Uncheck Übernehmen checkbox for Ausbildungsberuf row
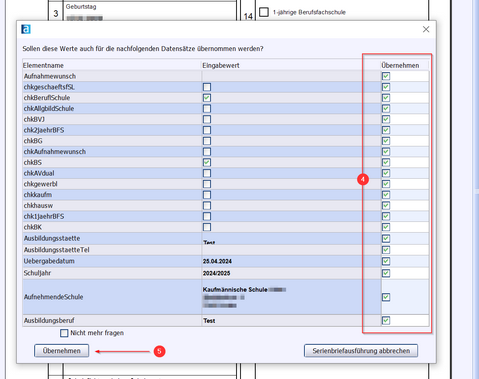The height and width of the screenshot is (379, 479). [x=386, y=321]
